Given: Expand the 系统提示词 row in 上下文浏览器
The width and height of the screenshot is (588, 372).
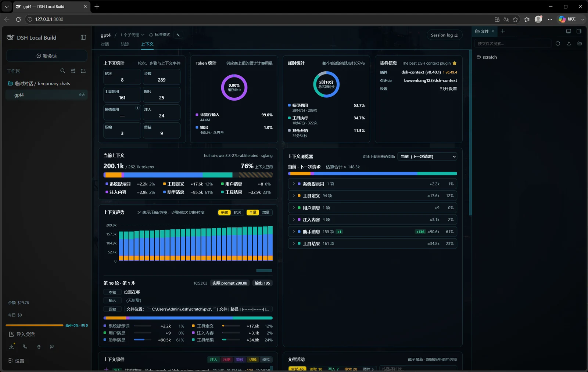Looking at the screenshot, I should (x=372, y=184).
